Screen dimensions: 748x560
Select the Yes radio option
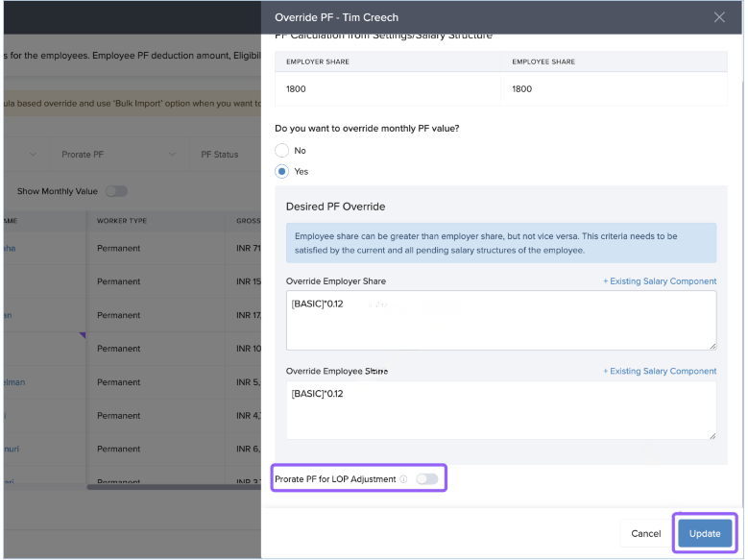tap(281, 171)
